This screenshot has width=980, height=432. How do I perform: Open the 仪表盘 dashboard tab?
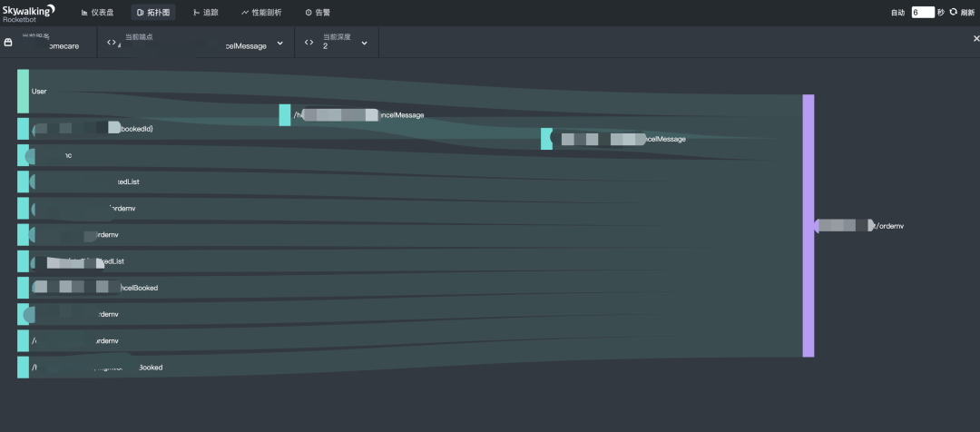(x=97, y=13)
